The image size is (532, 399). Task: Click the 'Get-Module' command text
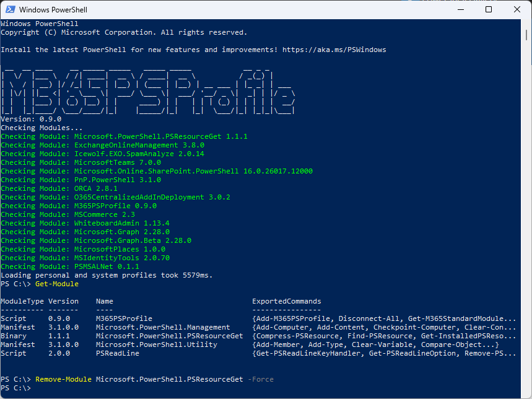point(57,284)
